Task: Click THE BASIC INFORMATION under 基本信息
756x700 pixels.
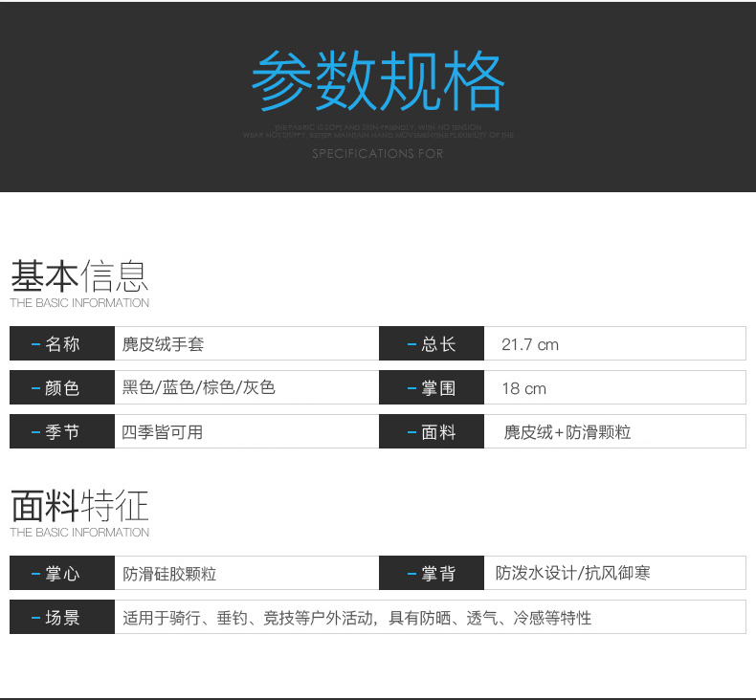Action: tap(79, 302)
